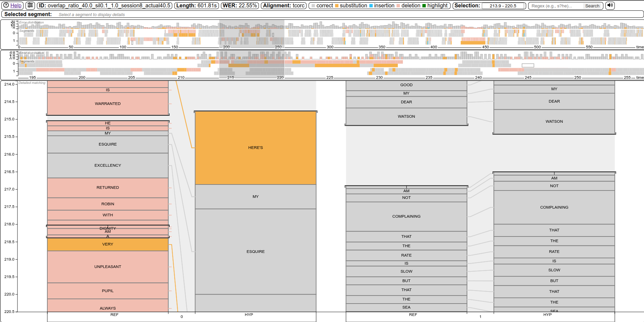Select the GOOD reference word
The width and height of the screenshot is (644, 322).
(406, 85)
